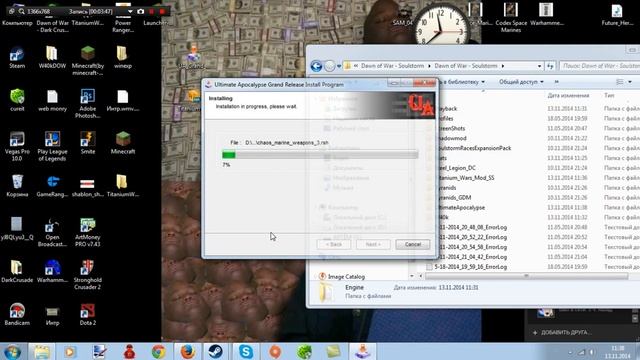The image size is (640, 360).
Task: Open ArtMoney PRO v7.43 shortcut
Action: click(87, 233)
